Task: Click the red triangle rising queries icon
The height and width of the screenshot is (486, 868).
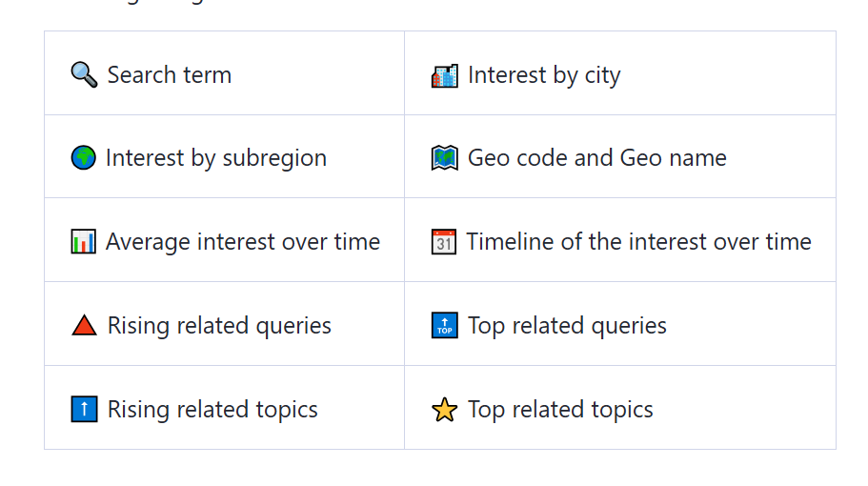Action: point(84,326)
